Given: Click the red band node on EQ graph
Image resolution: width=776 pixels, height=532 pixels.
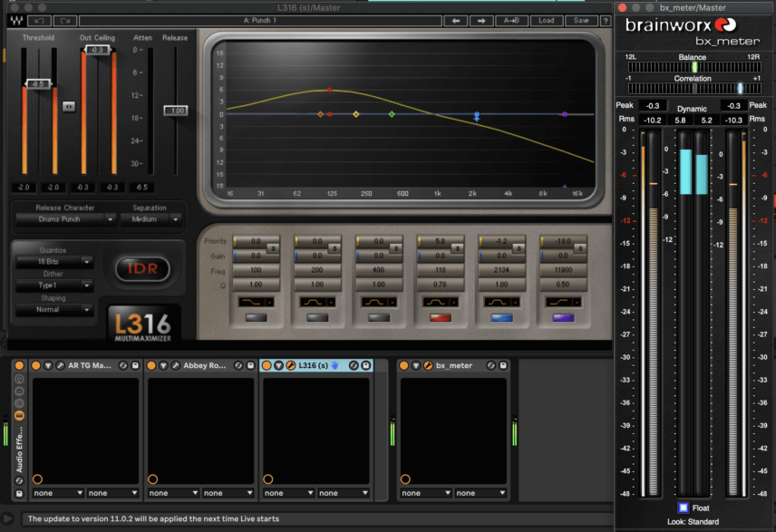Looking at the screenshot, I should [x=330, y=90].
